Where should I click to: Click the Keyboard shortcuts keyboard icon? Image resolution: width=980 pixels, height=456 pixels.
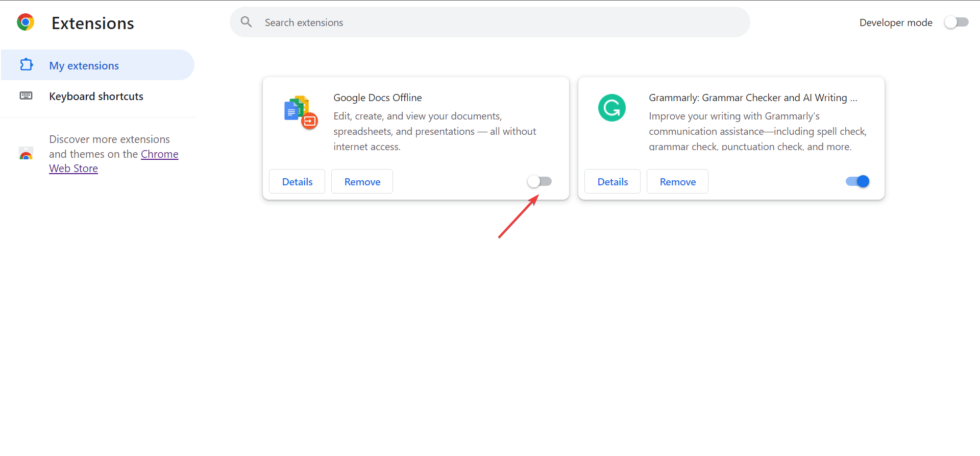coord(26,96)
